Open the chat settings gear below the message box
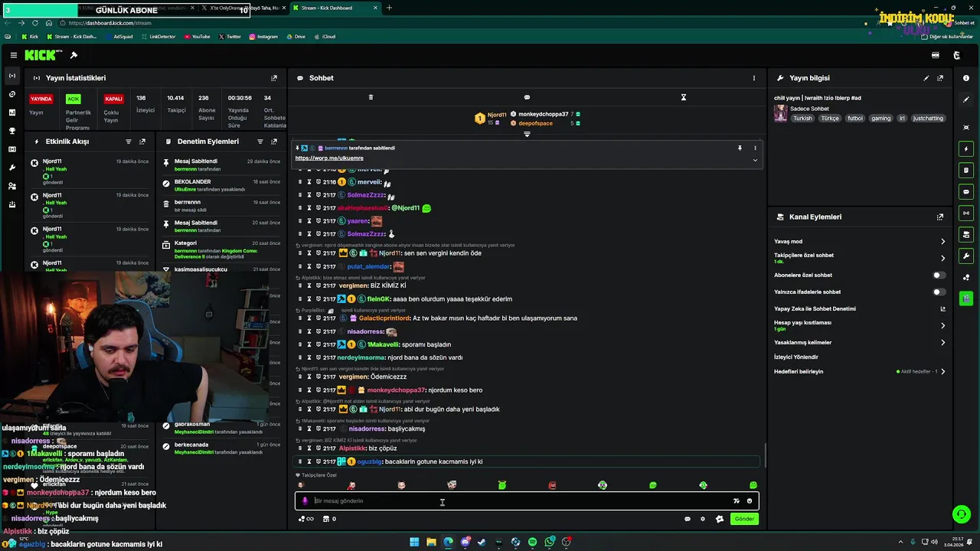 [703, 519]
